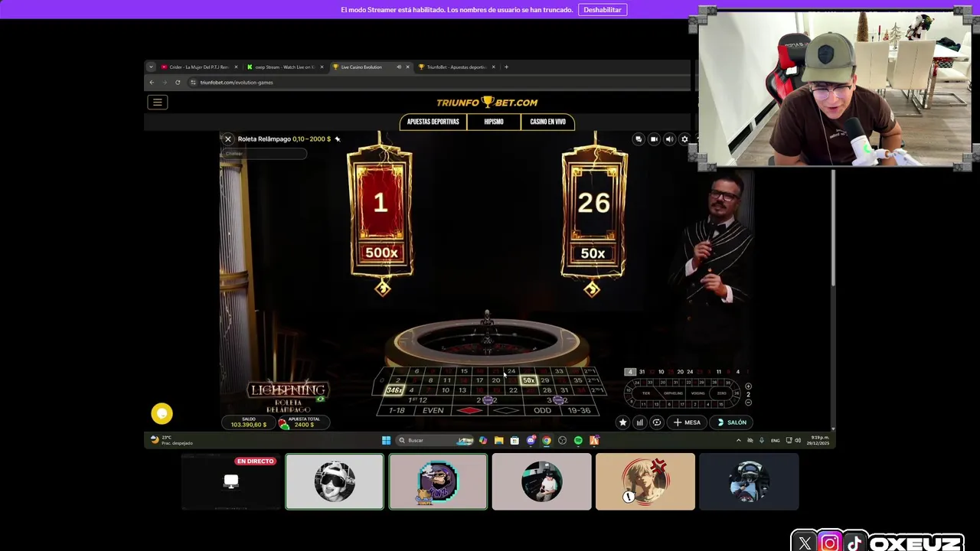
Task: Select blond anime avatar participant tile
Action: [645, 481]
